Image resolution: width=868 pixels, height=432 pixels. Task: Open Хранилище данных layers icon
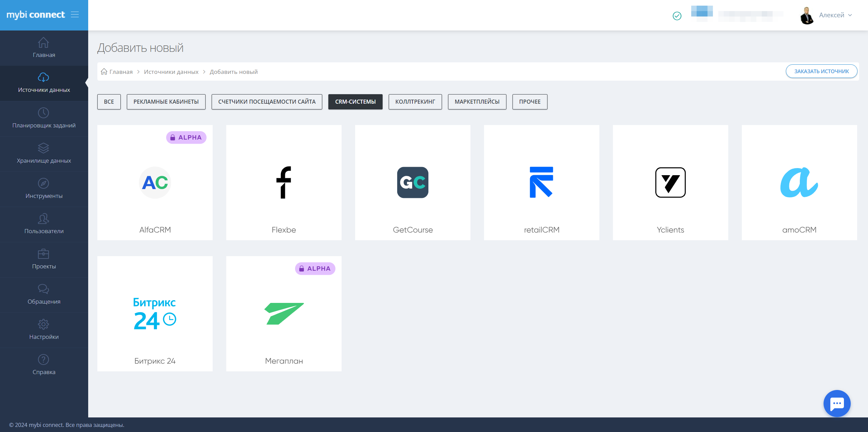tap(43, 148)
